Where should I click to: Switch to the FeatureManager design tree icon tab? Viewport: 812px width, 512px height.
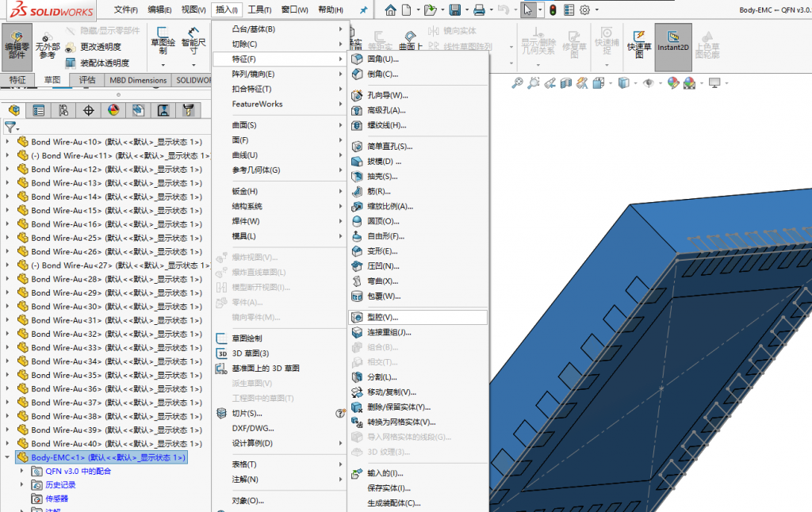[14, 110]
